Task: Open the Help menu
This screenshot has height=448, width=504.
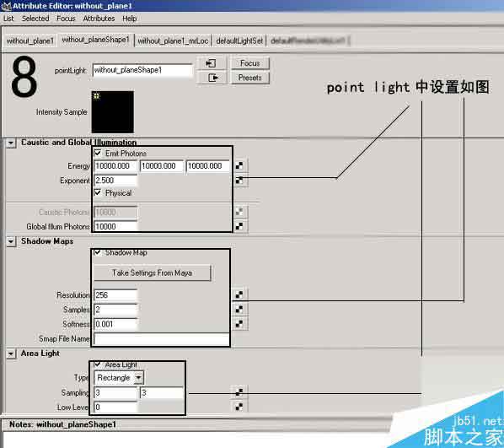Action: (130, 19)
